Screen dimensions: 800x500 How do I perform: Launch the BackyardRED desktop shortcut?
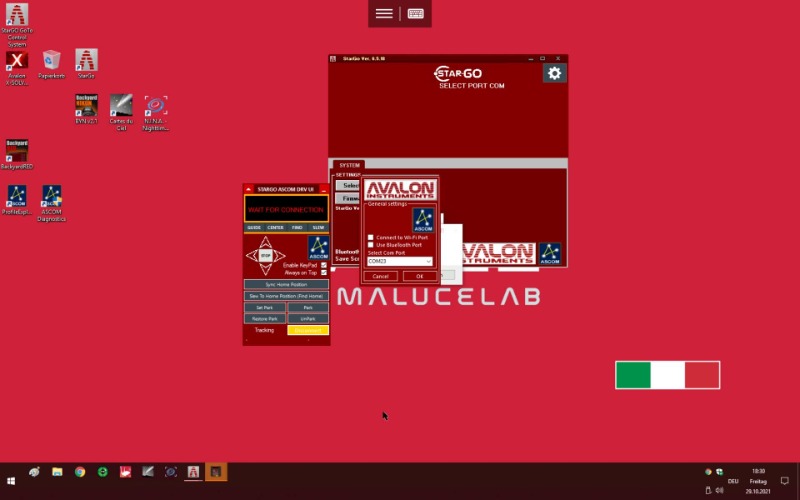click(x=17, y=154)
